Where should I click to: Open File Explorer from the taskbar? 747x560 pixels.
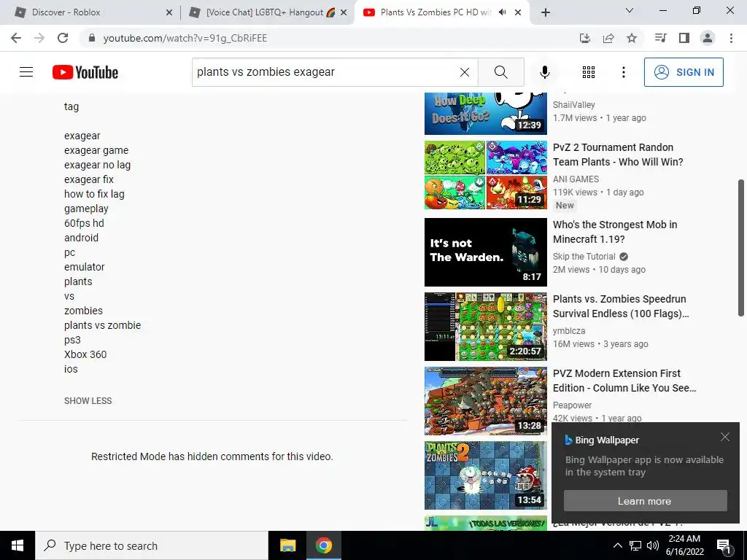coord(287,545)
